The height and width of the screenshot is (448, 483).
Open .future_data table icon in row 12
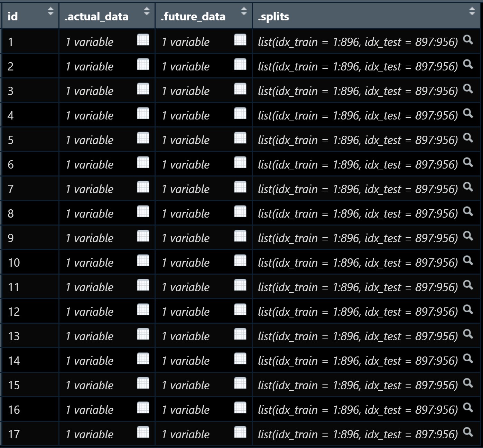tap(240, 310)
